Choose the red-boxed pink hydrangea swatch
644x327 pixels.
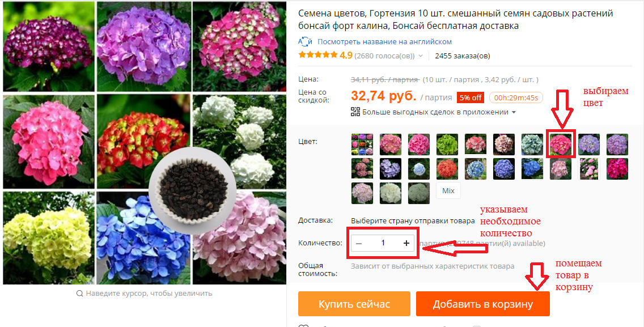(561, 145)
